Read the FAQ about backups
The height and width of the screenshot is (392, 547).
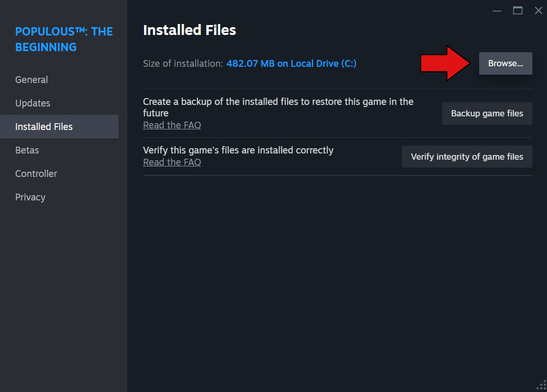point(172,125)
